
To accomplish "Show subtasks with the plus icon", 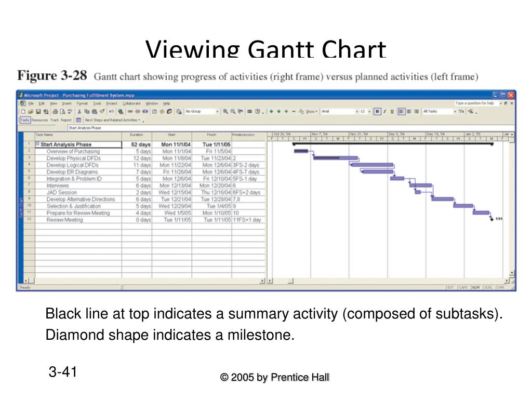I will tap(286, 111).
